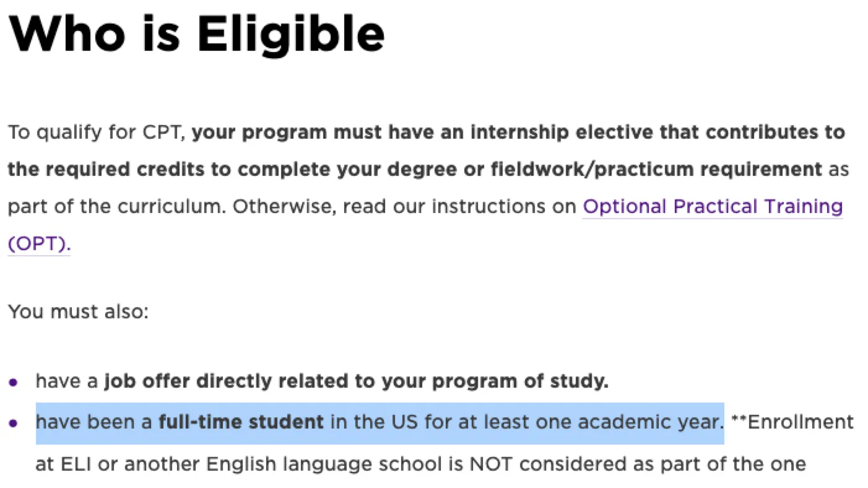Click the bullet before "have a job offer"
868x488 pixels.
tap(14, 382)
